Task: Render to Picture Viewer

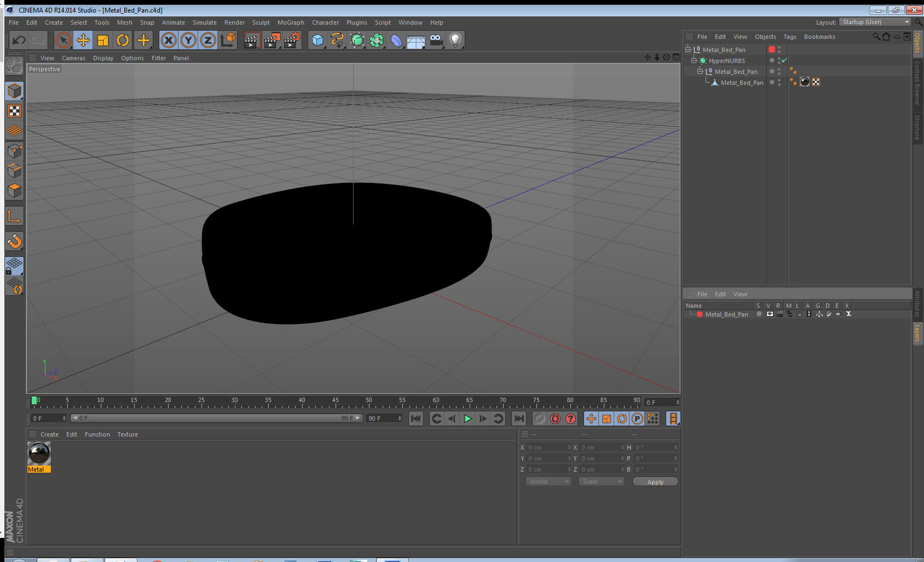Action: point(272,40)
